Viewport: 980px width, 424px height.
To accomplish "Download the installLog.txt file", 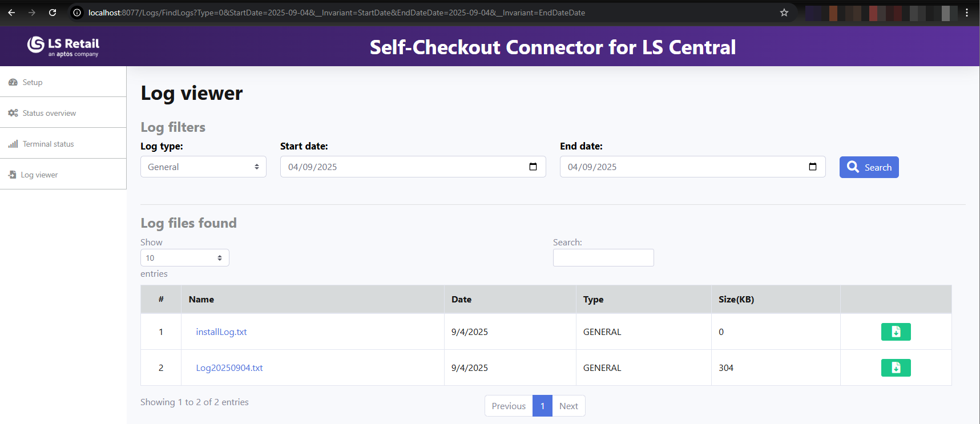I will [896, 332].
